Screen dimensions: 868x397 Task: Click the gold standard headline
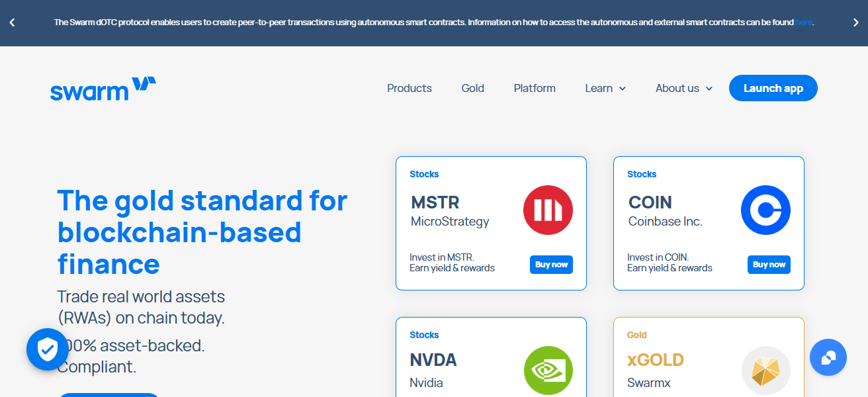click(202, 232)
